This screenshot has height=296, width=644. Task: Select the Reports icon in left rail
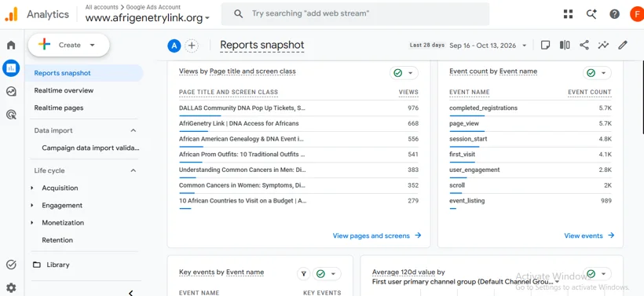pyautogui.click(x=11, y=68)
